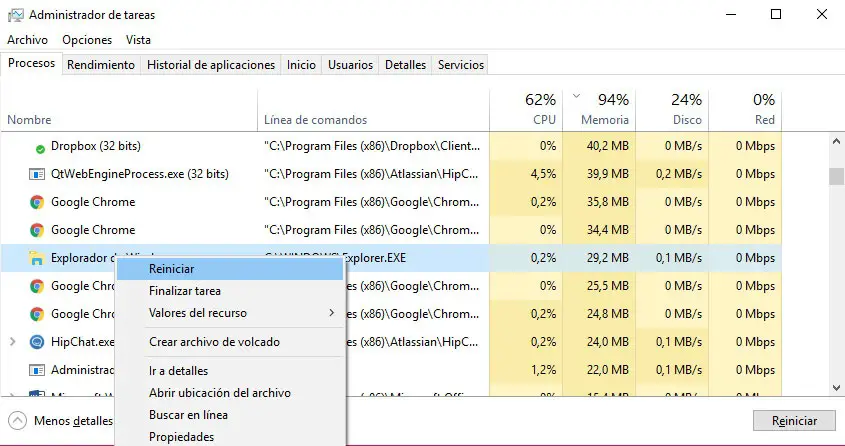Sort by the Disco column header
Screen dimensions: 845x446
click(672, 110)
